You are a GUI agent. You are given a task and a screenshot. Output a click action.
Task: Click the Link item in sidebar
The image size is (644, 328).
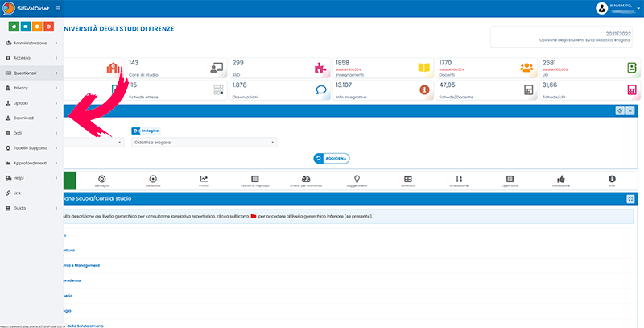pos(31,193)
